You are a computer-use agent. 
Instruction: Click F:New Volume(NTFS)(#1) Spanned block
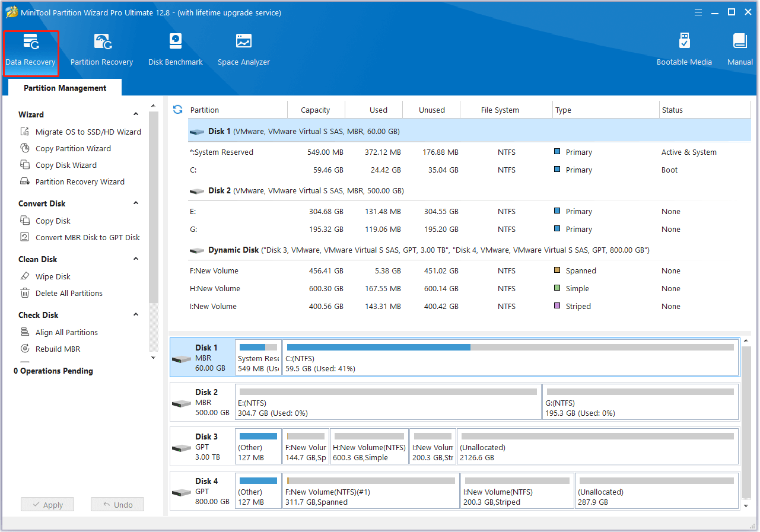371,491
